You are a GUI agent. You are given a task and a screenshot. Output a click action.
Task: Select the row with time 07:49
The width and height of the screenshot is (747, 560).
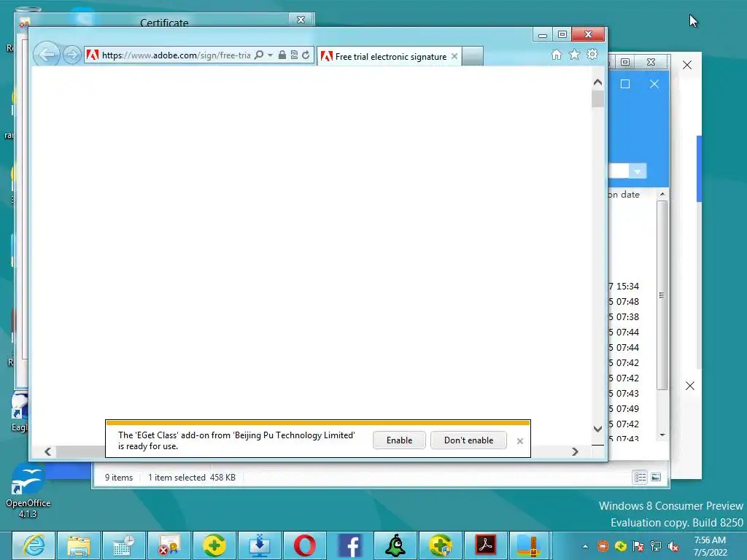click(x=624, y=408)
